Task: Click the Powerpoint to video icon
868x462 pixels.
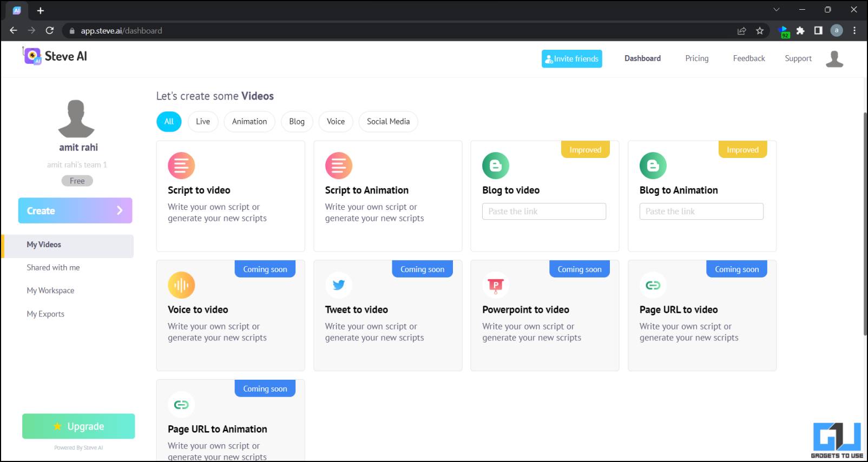Action: click(x=496, y=285)
